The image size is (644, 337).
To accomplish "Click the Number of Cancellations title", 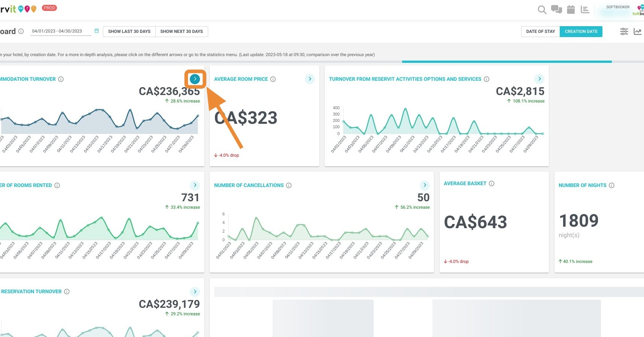I will point(249,186).
